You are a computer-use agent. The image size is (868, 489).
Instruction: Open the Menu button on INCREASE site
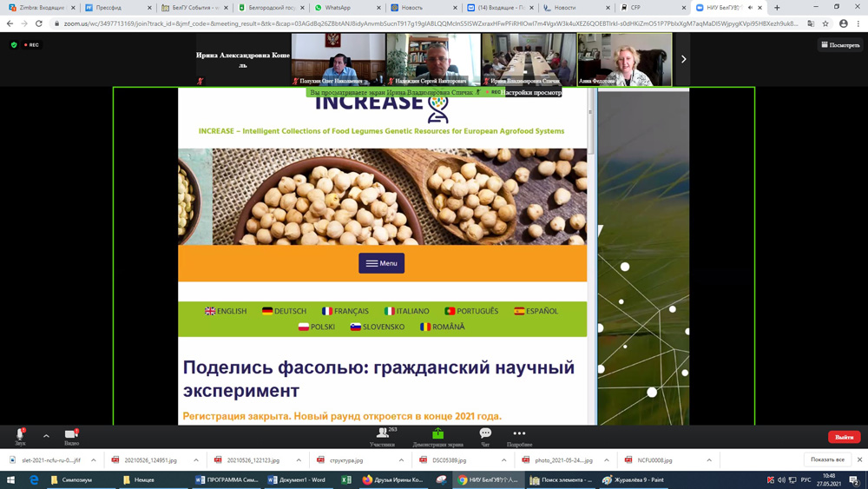381,263
